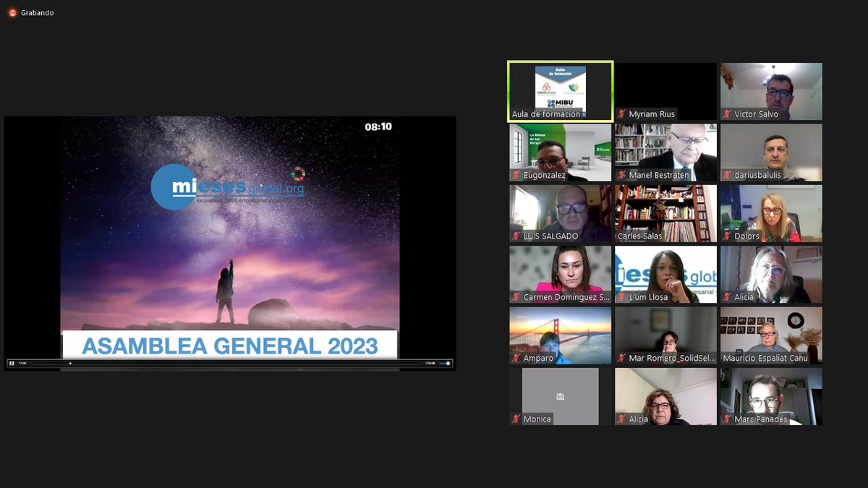Click the remaining time readout near volume
Screen dimensions: 868x488
pos(430,363)
